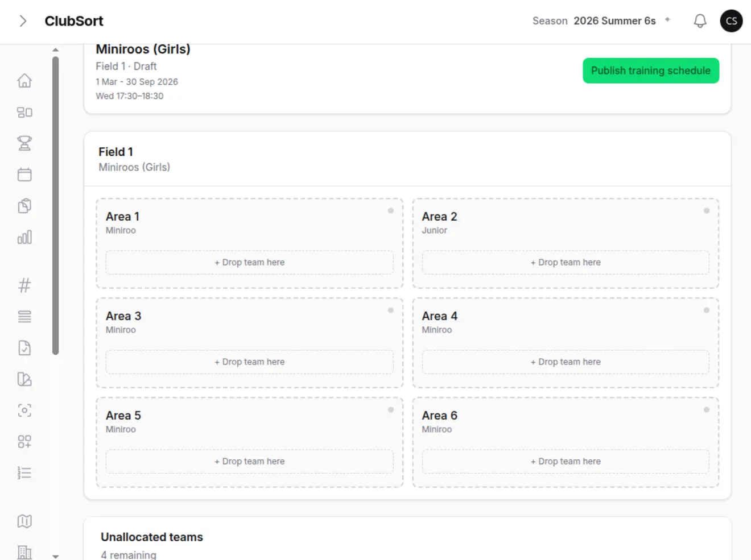
Task: Click the sidebar scrollbar thumb
Action: 55,205
